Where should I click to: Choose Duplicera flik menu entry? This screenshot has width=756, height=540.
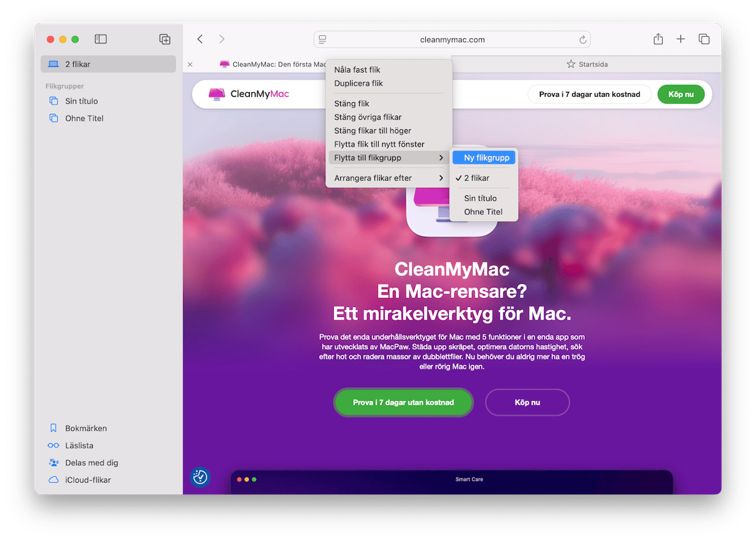389,83
